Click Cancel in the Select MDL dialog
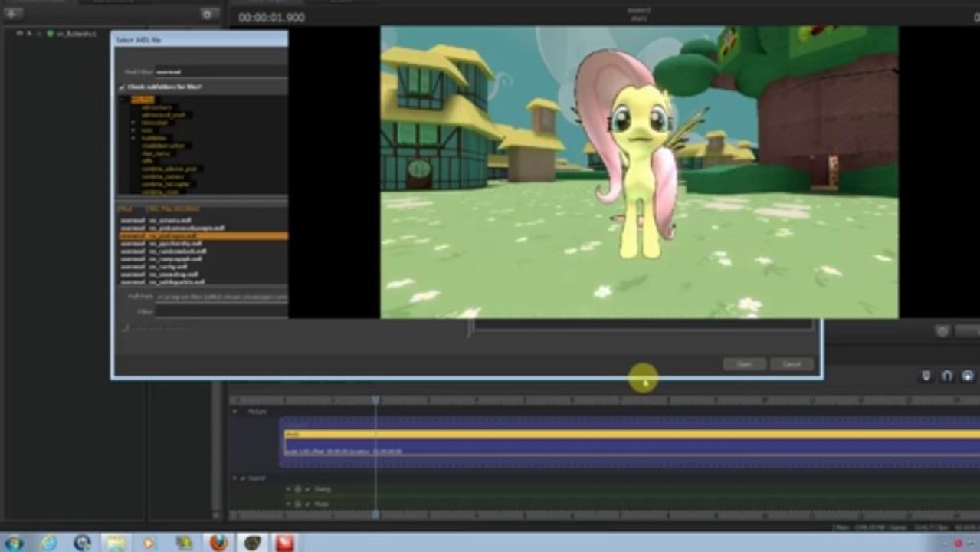The width and height of the screenshot is (980, 552). coord(792,364)
